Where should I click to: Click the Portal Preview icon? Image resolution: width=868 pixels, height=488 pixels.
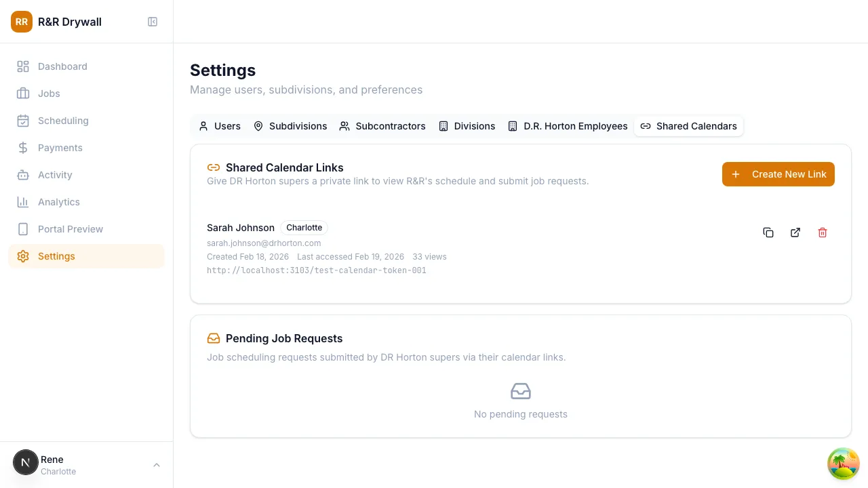coord(23,229)
